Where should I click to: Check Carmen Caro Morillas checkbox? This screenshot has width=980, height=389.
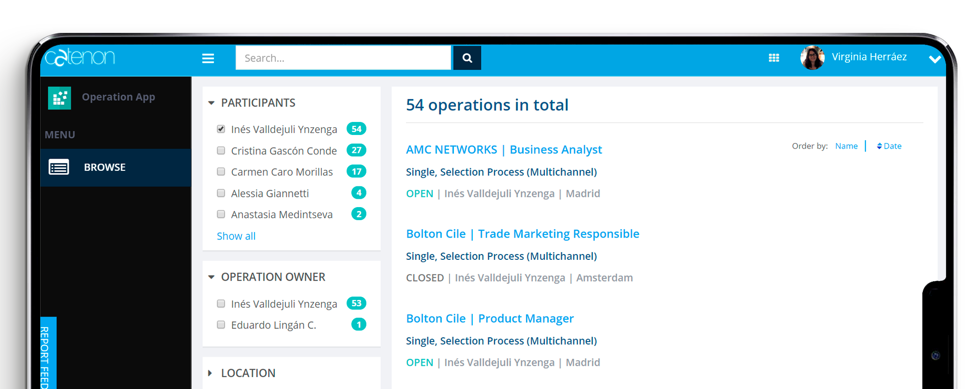(221, 172)
